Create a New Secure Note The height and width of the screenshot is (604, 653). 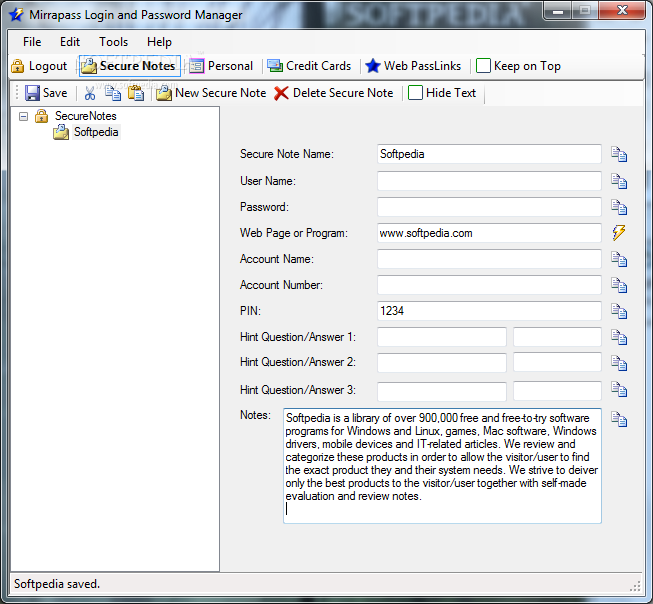pyautogui.click(x=211, y=93)
